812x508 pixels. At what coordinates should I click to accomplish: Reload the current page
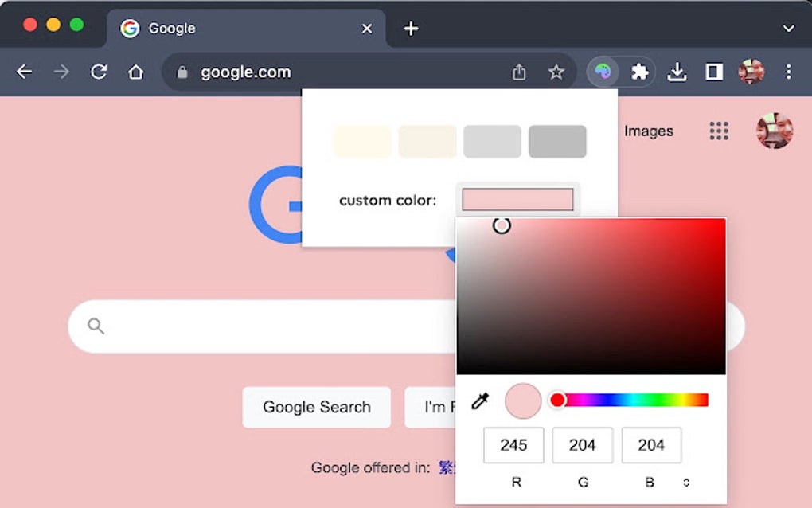(99, 72)
